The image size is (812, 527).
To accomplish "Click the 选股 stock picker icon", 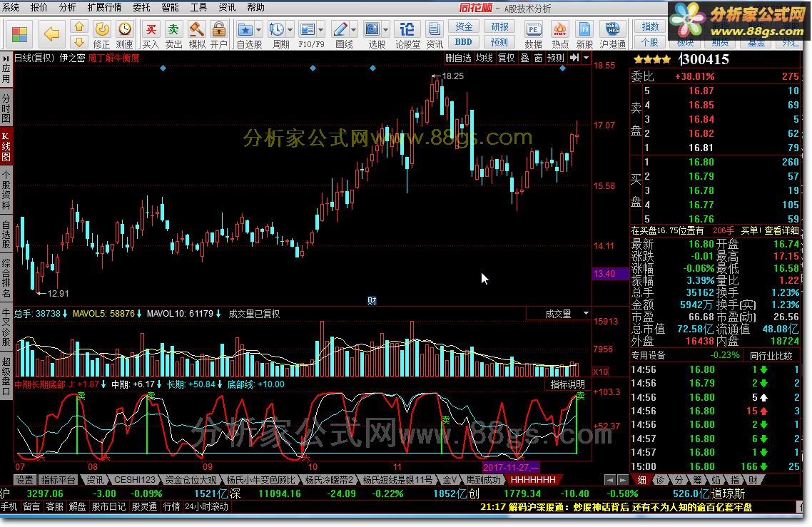I will coord(372,29).
